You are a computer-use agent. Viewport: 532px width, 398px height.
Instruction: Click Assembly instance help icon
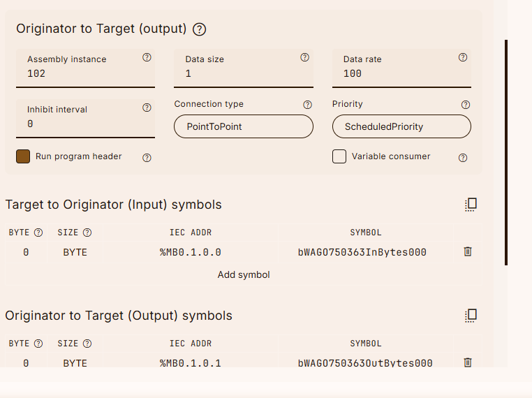coord(147,58)
